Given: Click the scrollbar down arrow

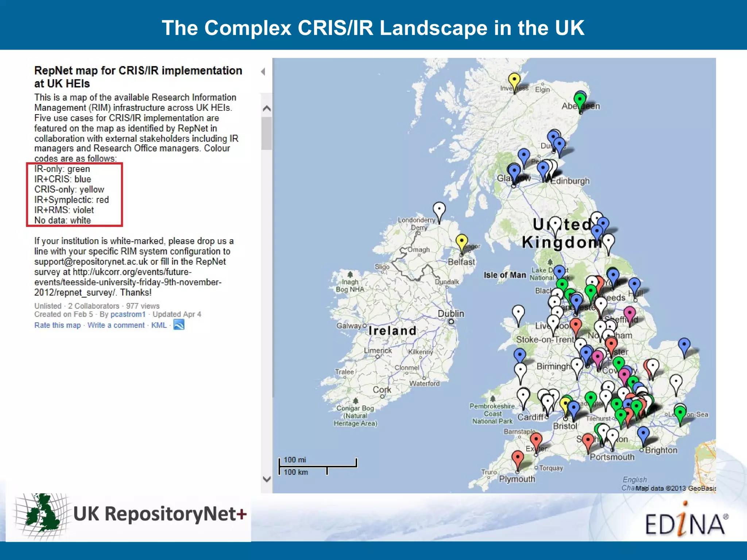Looking at the screenshot, I should click(267, 479).
